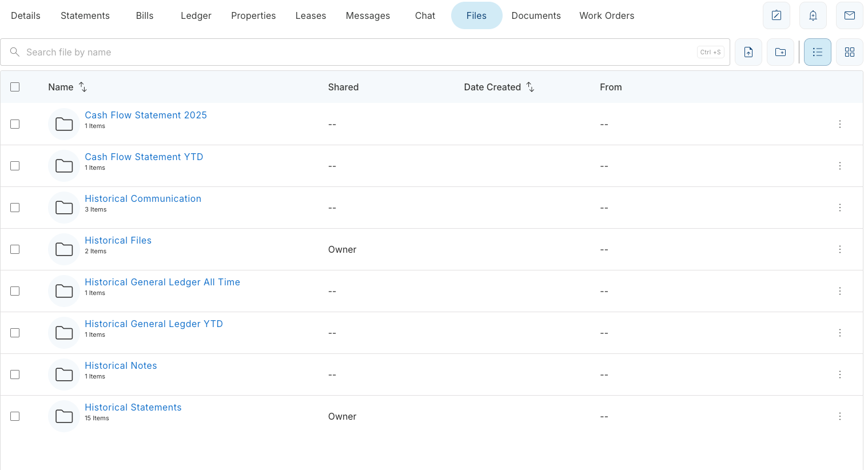The image size is (868, 470).
Task: Click the notification bell icon
Action: click(813, 15)
